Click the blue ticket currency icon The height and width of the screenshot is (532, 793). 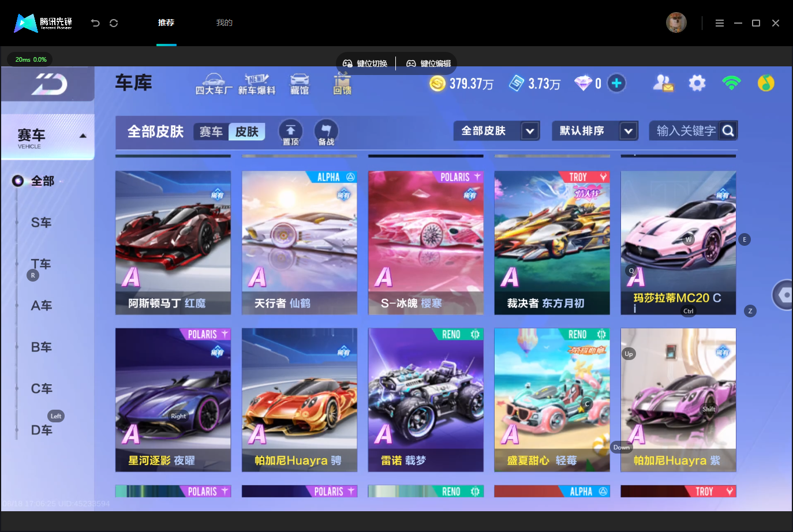517,84
